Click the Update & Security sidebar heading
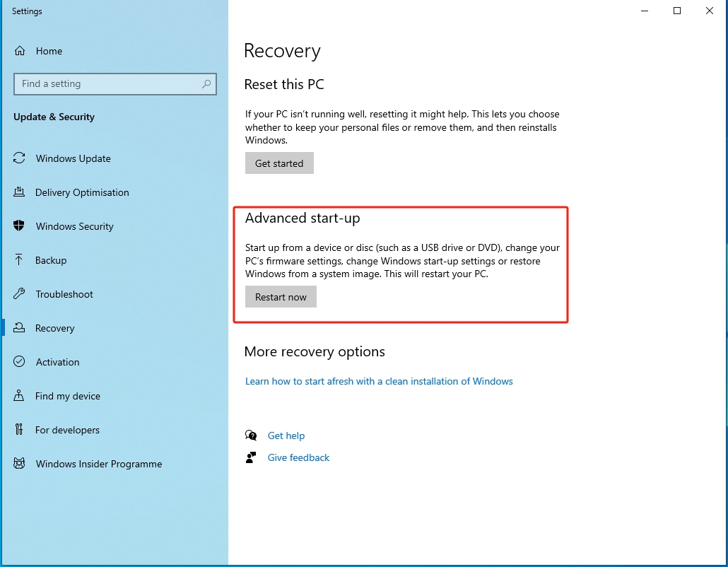Image resolution: width=728 pixels, height=567 pixels. [54, 117]
